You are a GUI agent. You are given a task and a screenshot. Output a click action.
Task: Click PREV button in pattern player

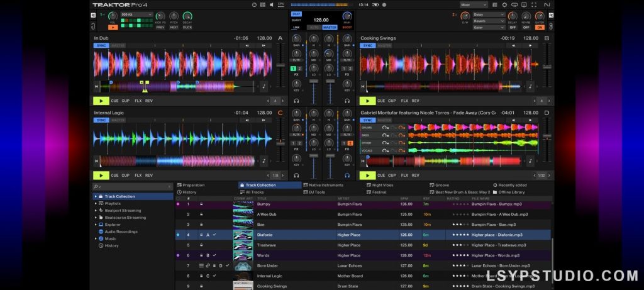point(160,28)
